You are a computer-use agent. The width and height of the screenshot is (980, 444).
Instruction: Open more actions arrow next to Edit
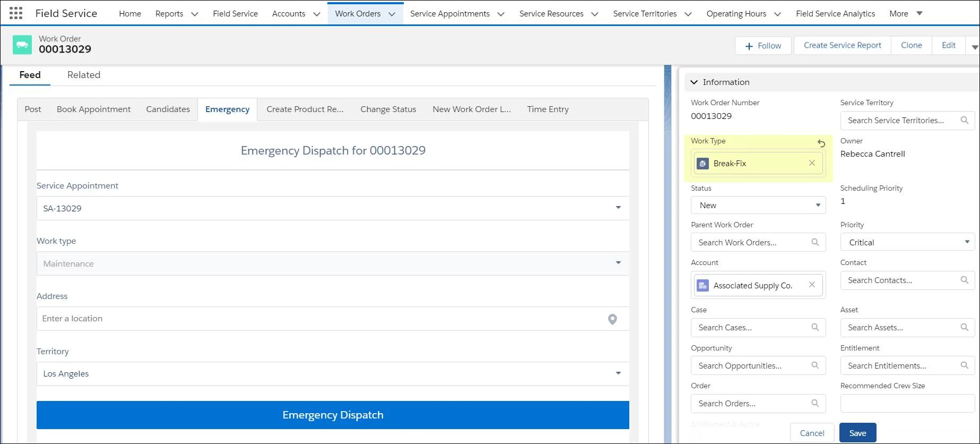tap(974, 46)
